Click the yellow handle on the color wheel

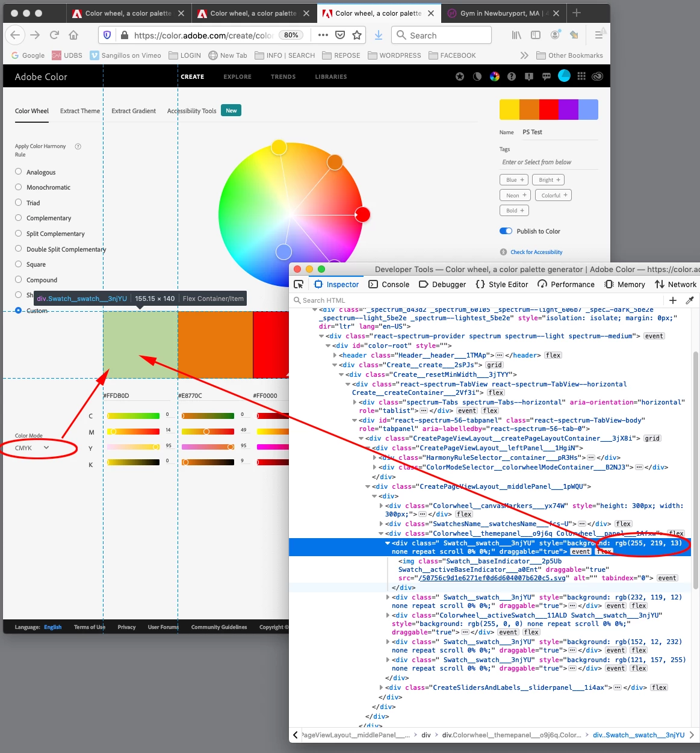click(279, 146)
